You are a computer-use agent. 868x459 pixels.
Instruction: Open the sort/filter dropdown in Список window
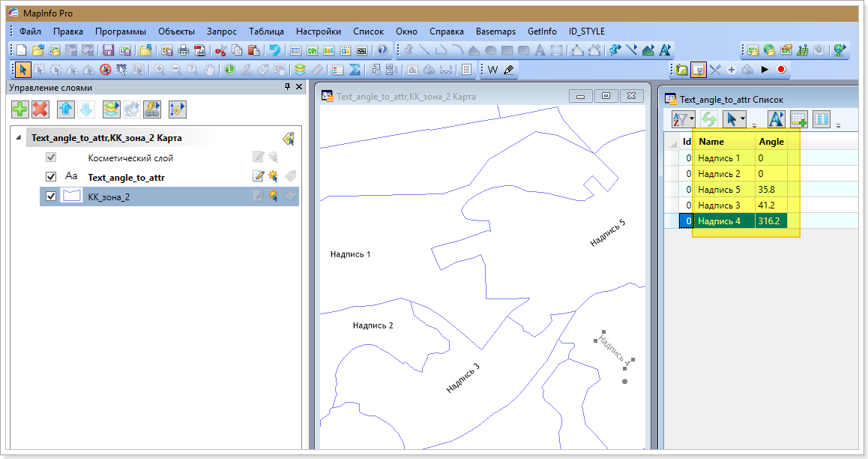point(691,119)
